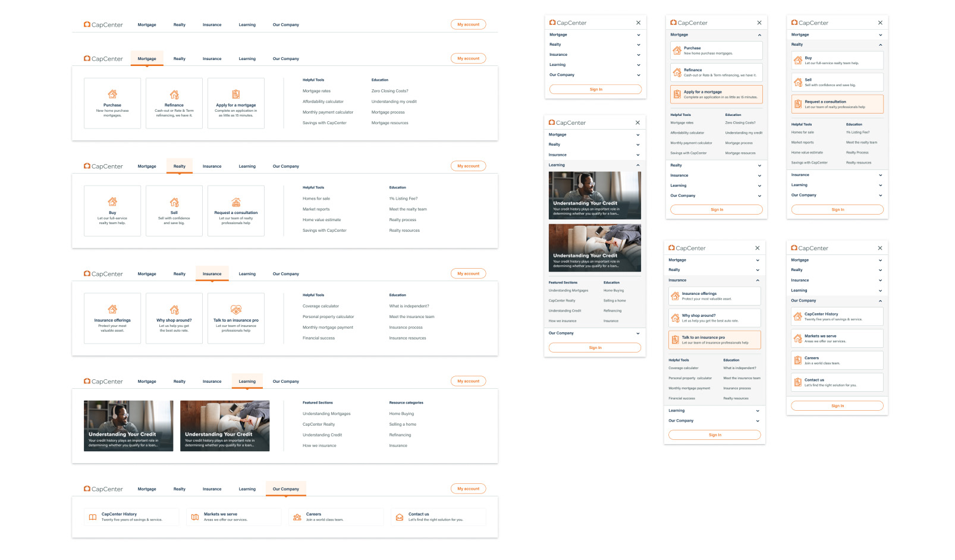Open Affordability calculator link in desktop Mortgage menu
Viewport: 955px width, 560px height.
pyautogui.click(x=323, y=102)
